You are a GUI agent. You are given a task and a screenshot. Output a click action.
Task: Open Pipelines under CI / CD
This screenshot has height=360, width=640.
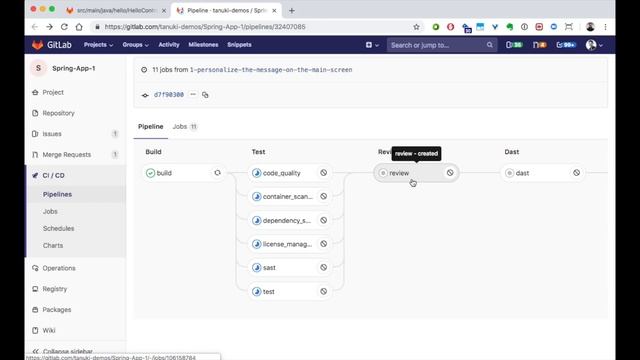click(x=57, y=194)
